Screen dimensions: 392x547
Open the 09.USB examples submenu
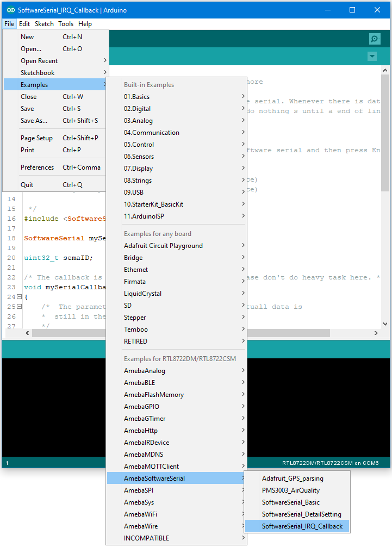(177, 192)
